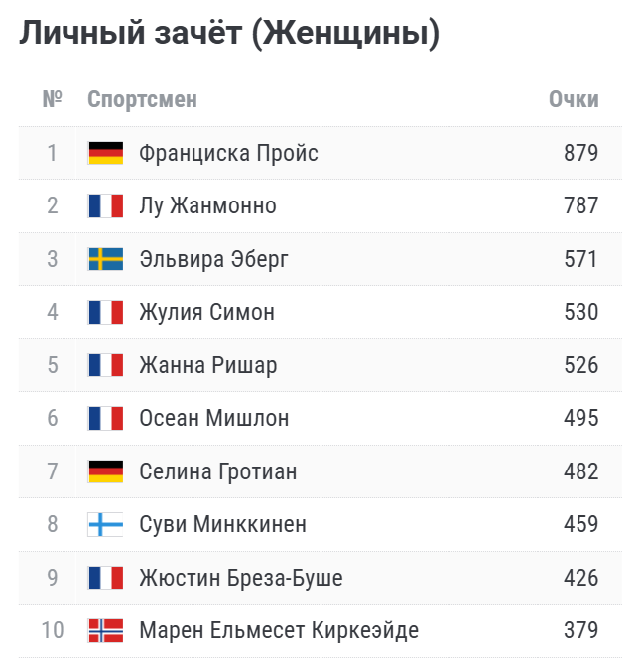Click the German flag beside Франциска Пройс
Screen dimensions: 642x672
[105, 153]
